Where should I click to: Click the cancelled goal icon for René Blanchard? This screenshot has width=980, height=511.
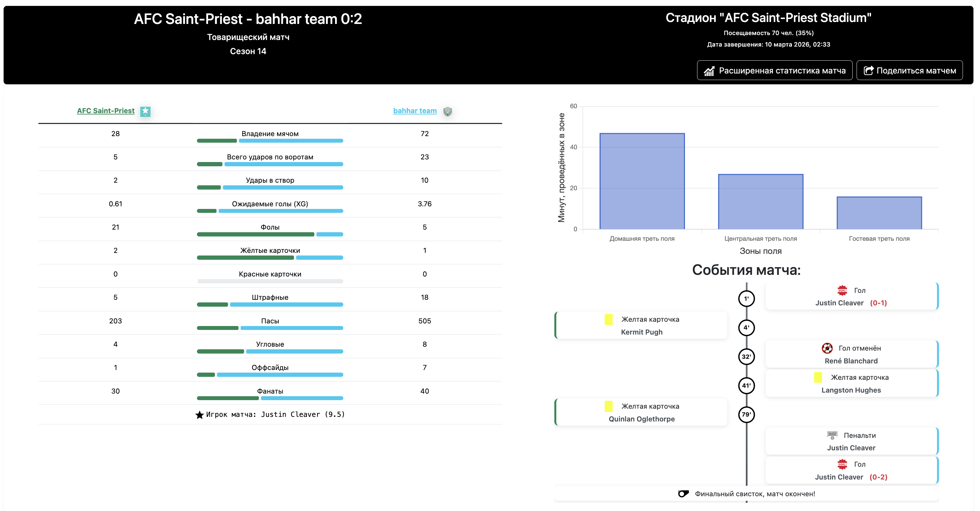coord(827,348)
